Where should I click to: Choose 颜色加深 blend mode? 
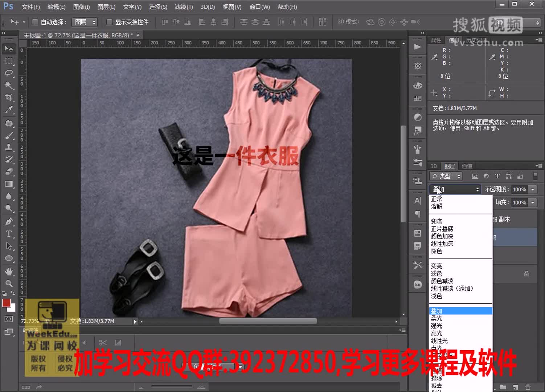tap(442, 236)
